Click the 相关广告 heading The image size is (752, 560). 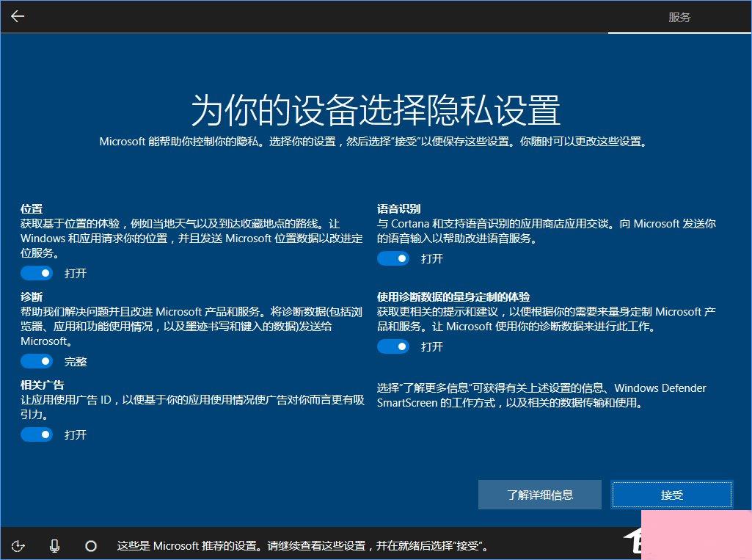coord(43,385)
